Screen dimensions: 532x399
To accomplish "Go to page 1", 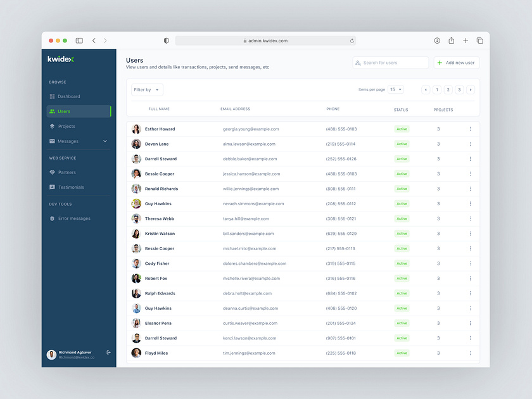I will point(437,90).
